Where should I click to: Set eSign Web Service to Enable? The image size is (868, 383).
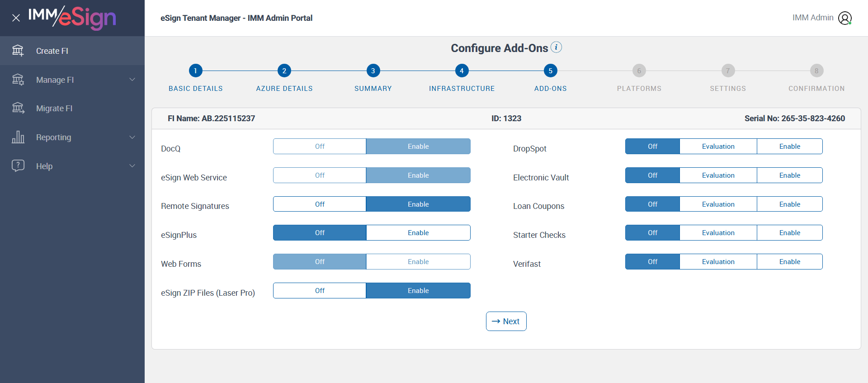418,175
